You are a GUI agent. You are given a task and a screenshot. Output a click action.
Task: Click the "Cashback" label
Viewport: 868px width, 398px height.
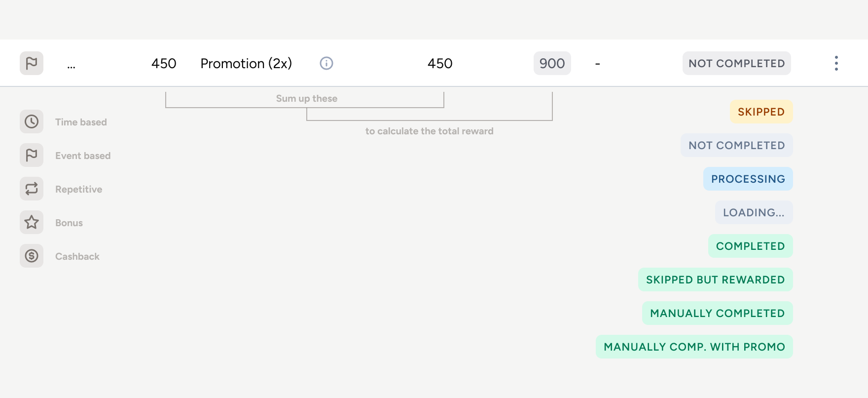pyautogui.click(x=77, y=256)
